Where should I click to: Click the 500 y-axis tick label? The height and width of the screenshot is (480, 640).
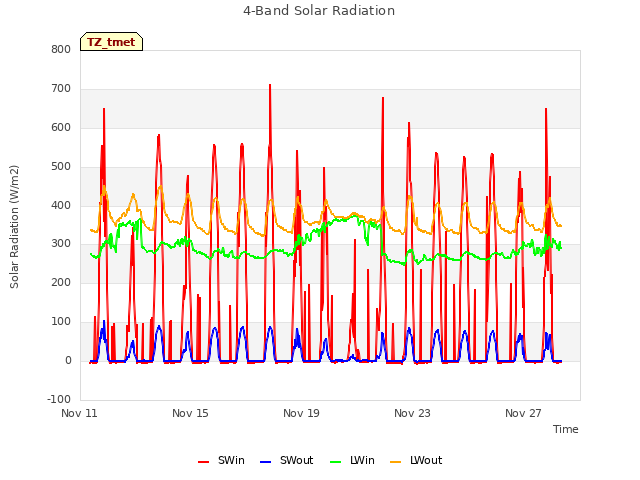pyautogui.click(x=61, y=167)
